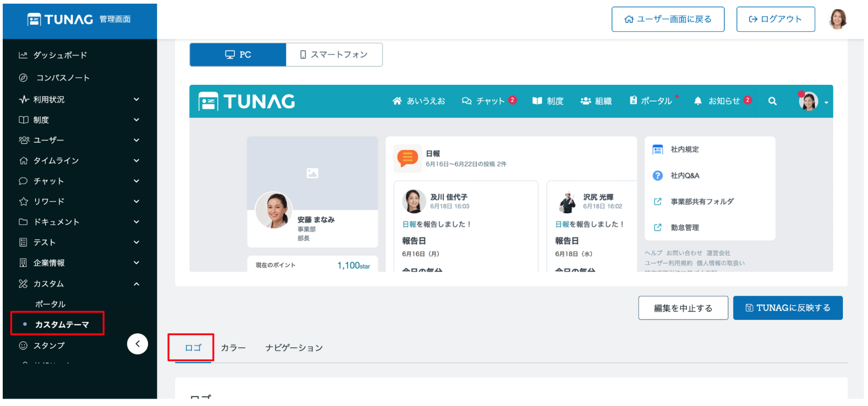This screenshot has height=406, width=868.
Task: Click the stamp smiley icon in sidebar
Action: point(23,346)
